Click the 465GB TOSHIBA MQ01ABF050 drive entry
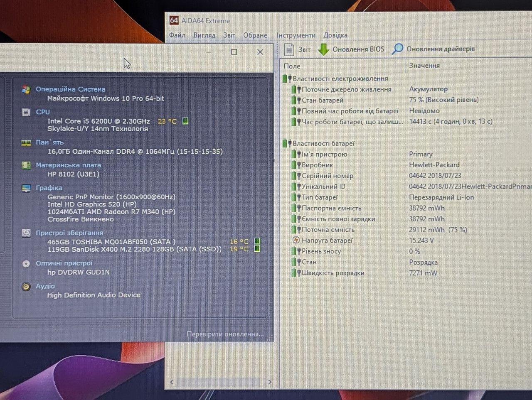 (x=111, y=242)
